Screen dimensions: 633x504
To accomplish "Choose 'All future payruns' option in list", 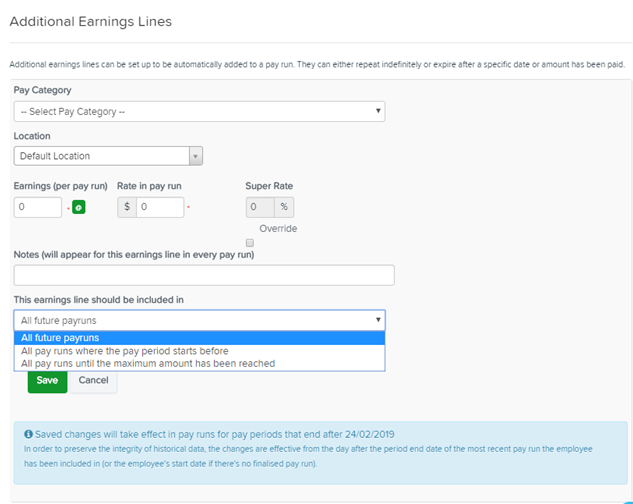I will (199, 338).
